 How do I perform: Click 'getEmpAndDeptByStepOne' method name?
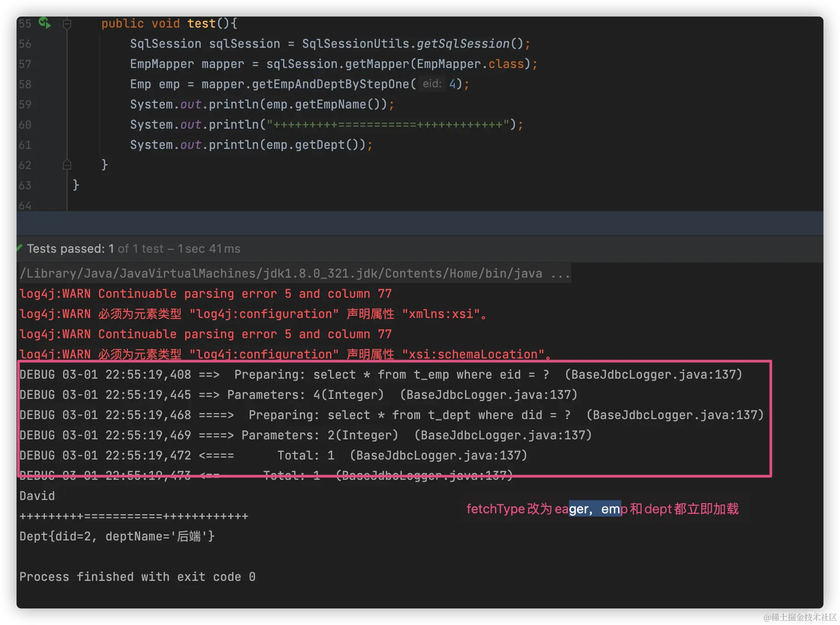tap(330, 84)
